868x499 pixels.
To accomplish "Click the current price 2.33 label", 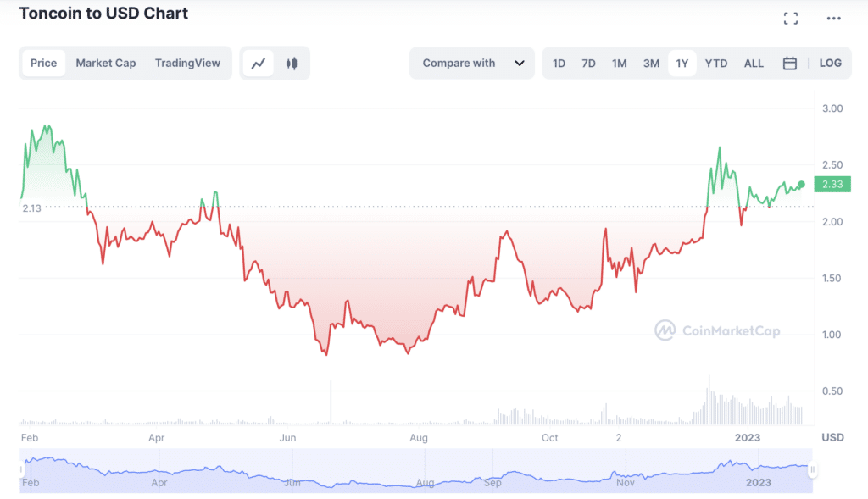I will (x=832, y=184).
